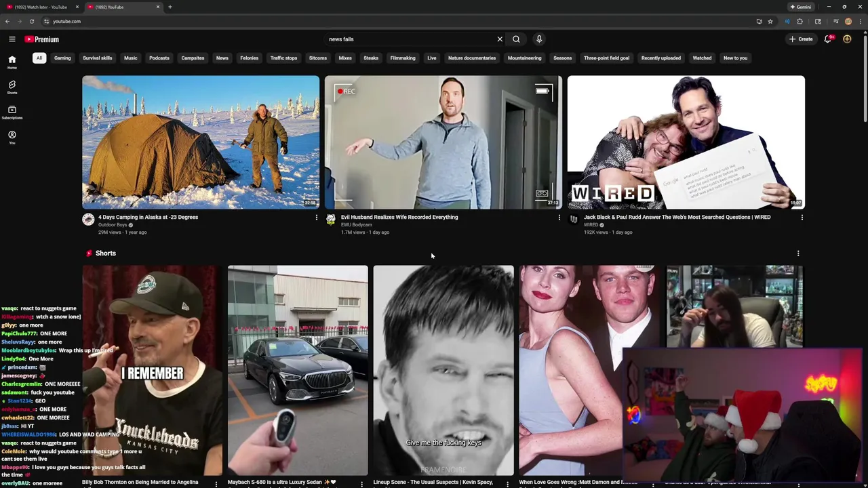Open options for Alaska camping video

point(316,218)
